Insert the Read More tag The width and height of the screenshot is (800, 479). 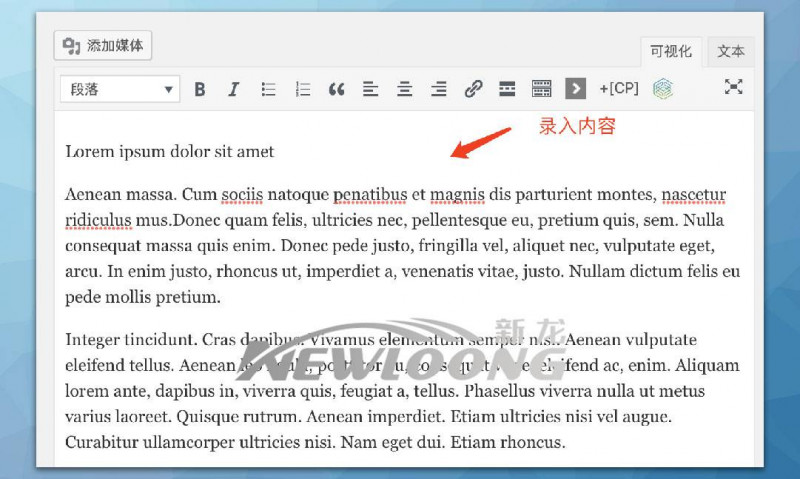[507, 89]
